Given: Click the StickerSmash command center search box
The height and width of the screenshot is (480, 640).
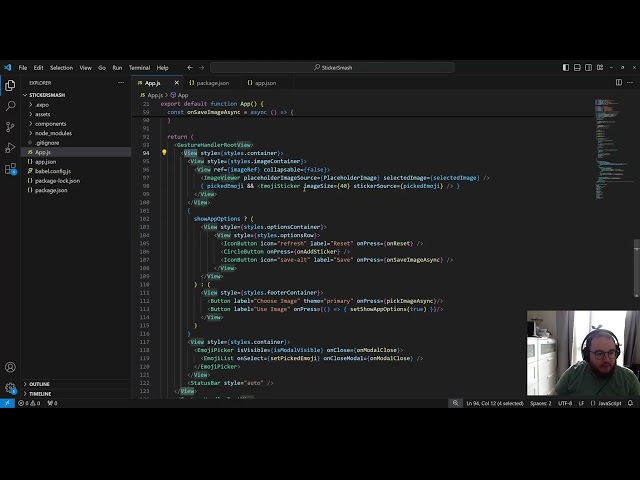Looking at the screenshot, I should (332, 67).
